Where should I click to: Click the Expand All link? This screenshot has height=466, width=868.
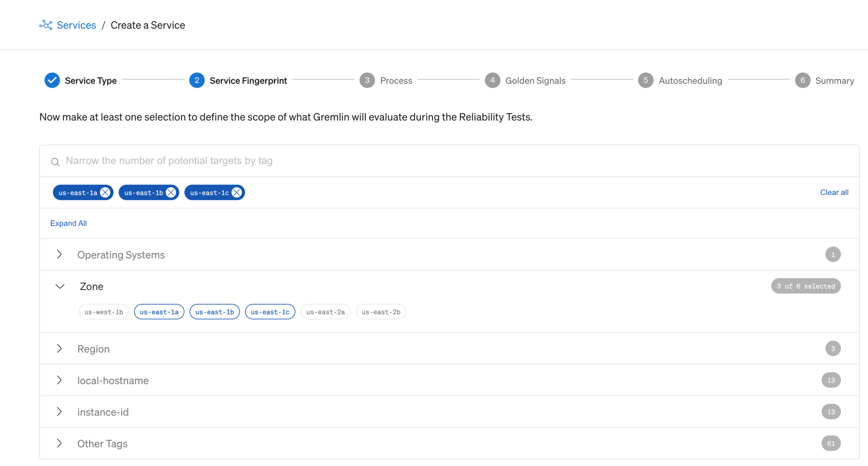point(68,223)
